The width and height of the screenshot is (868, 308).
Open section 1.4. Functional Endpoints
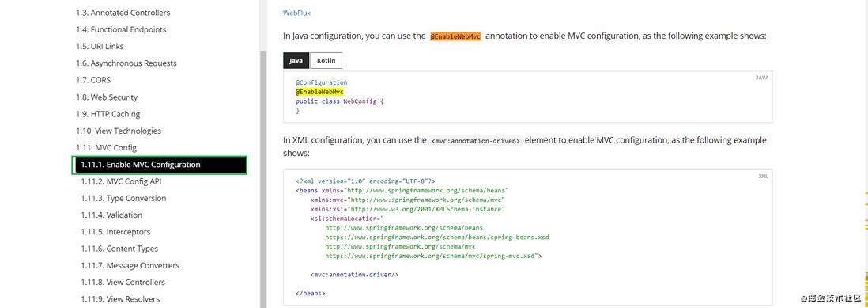[121, 29]
